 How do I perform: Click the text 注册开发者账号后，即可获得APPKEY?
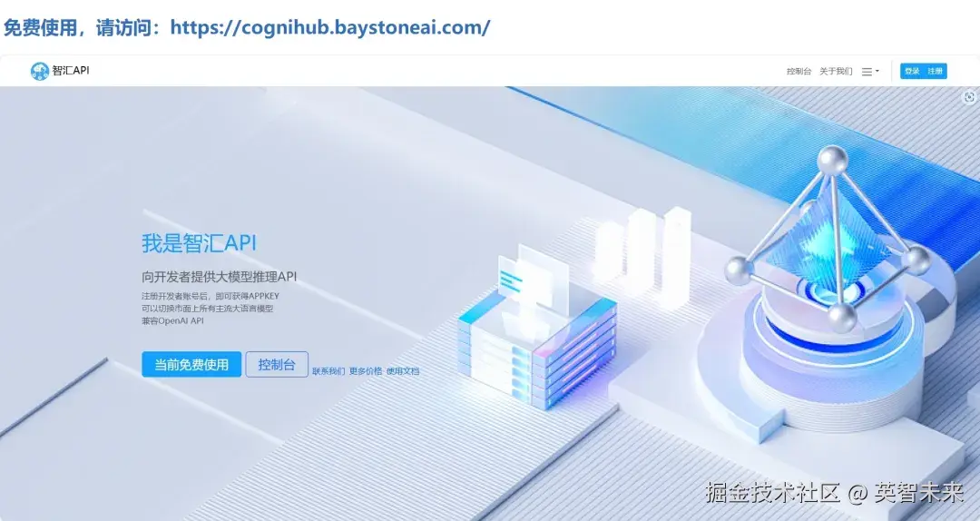tap(210, 296)
